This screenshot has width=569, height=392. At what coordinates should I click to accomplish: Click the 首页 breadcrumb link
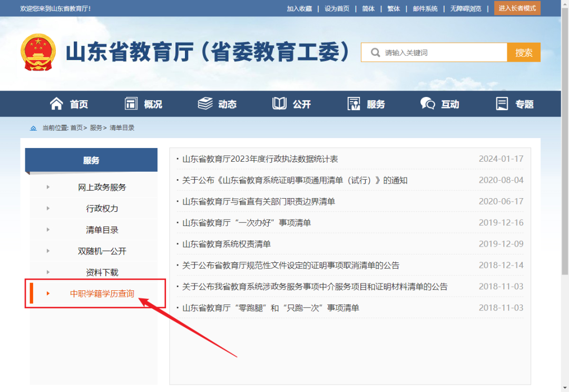coord(76,128)
